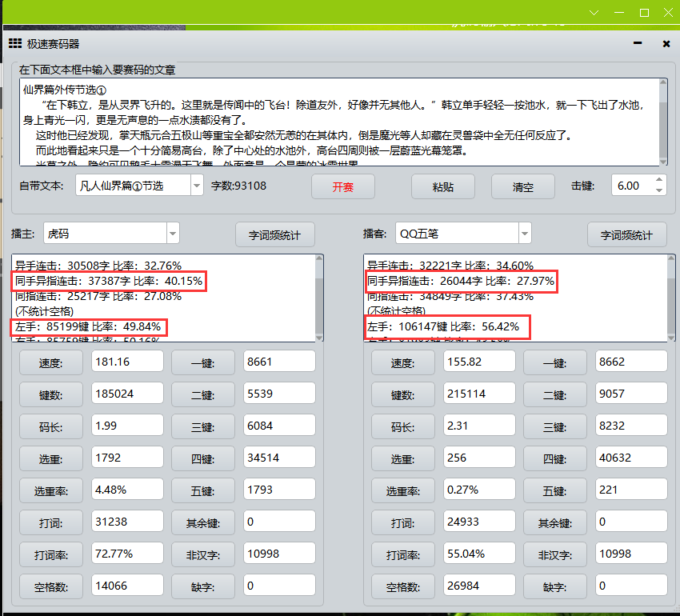Click the 粘贴 button

click(x=442, y=186)
